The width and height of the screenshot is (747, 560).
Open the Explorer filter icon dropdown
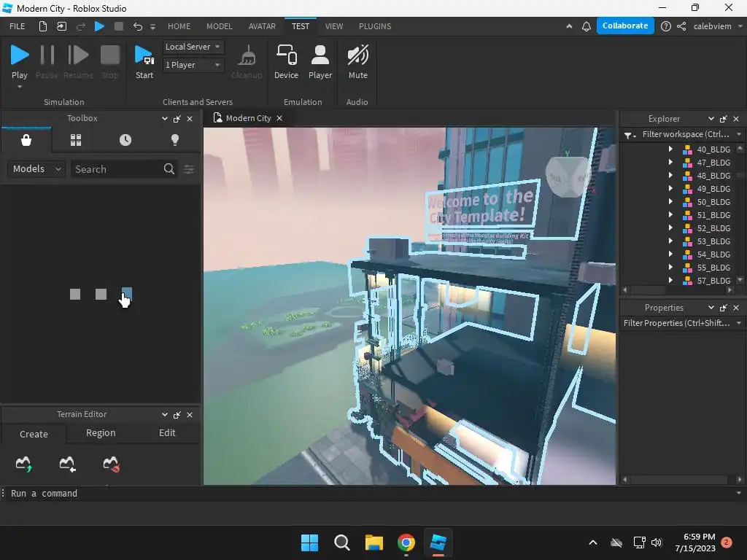coord(630,135)
